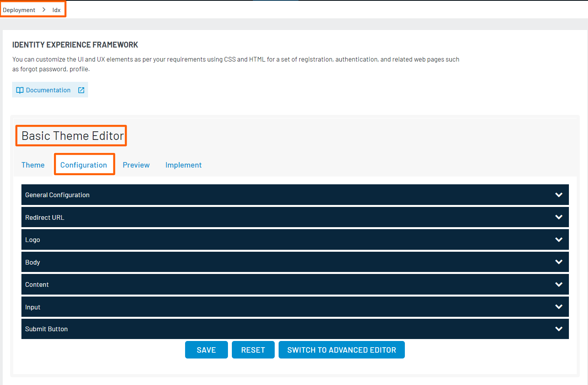Go to the Implement tab

pos(183,165)
